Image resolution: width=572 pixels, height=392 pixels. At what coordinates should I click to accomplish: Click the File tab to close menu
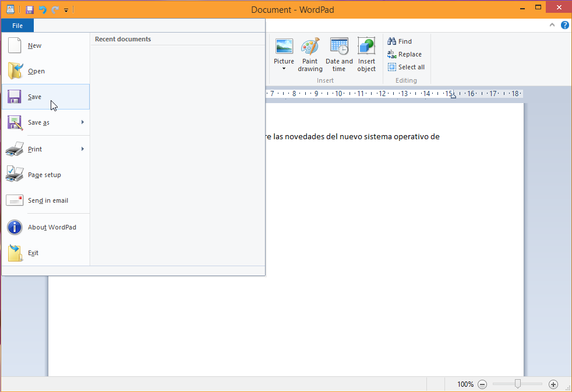(17, 26)
